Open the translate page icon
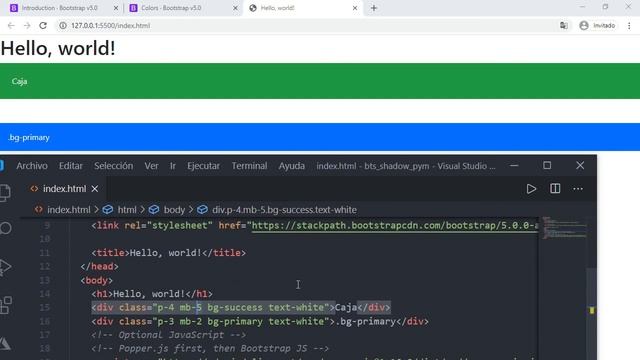Image resolution: width=640 pixels, height=360 pixels. 564,25
